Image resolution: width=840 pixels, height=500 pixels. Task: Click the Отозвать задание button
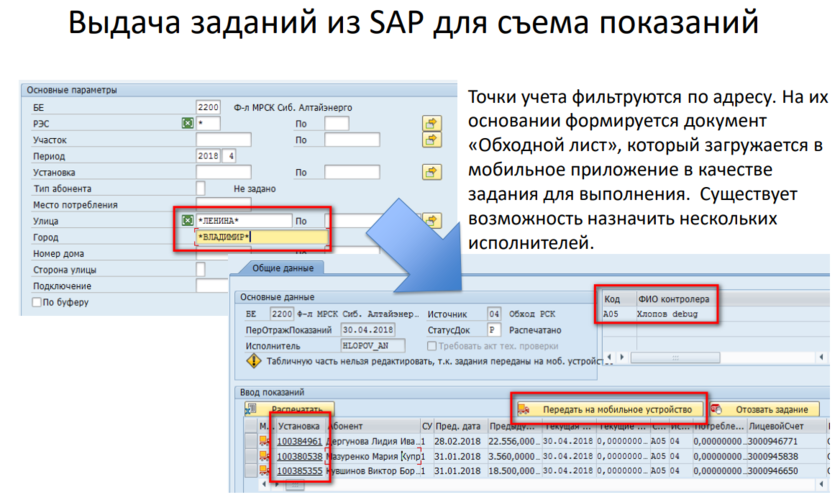click(x=770, y=409)
